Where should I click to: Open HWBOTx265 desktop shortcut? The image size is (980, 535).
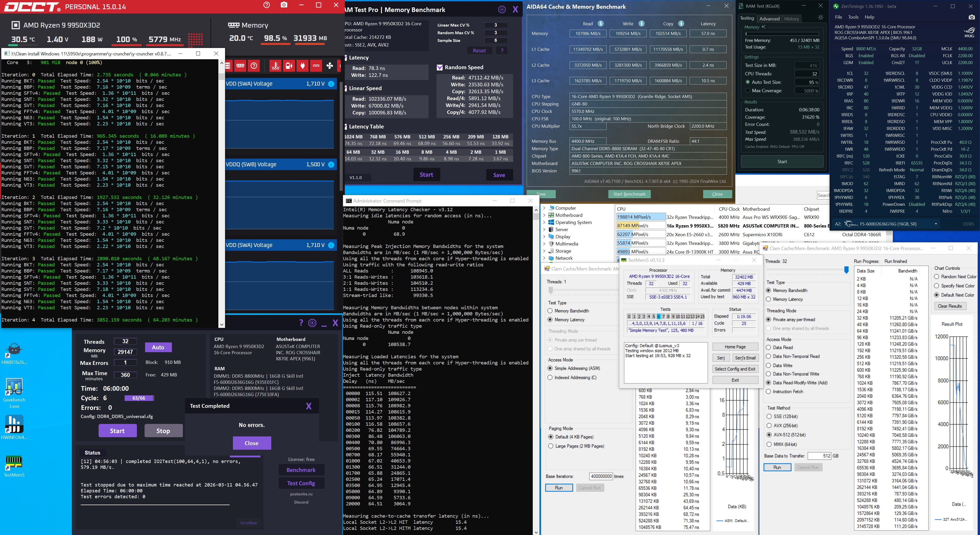tap(14, 353)
